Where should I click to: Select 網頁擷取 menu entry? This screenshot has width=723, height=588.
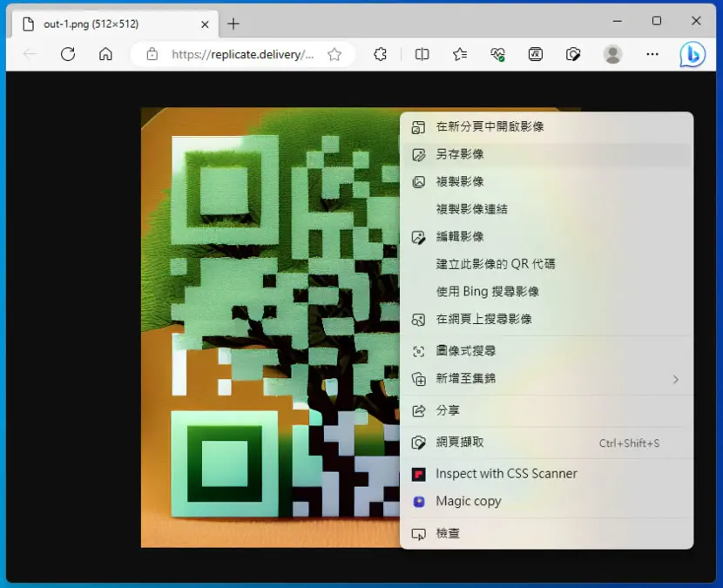click(546, 443)
